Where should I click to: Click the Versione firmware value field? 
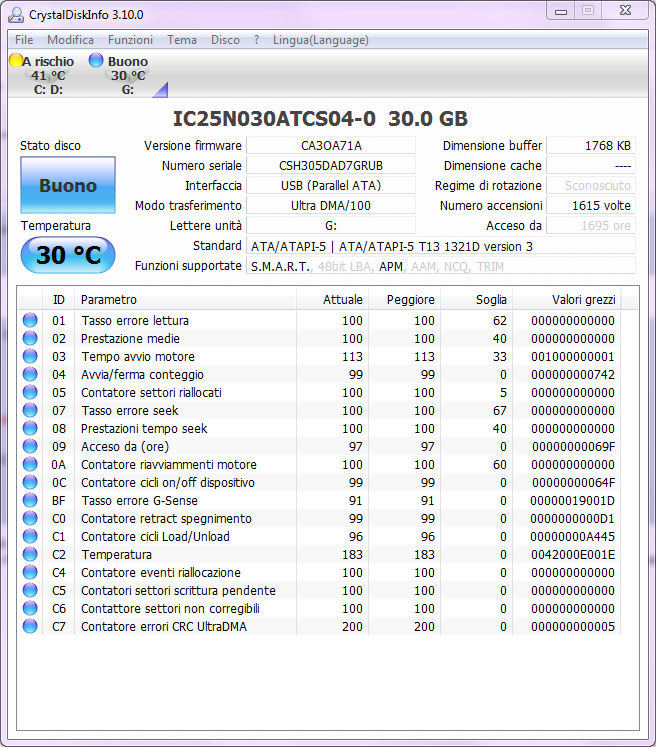click(331, 146)
